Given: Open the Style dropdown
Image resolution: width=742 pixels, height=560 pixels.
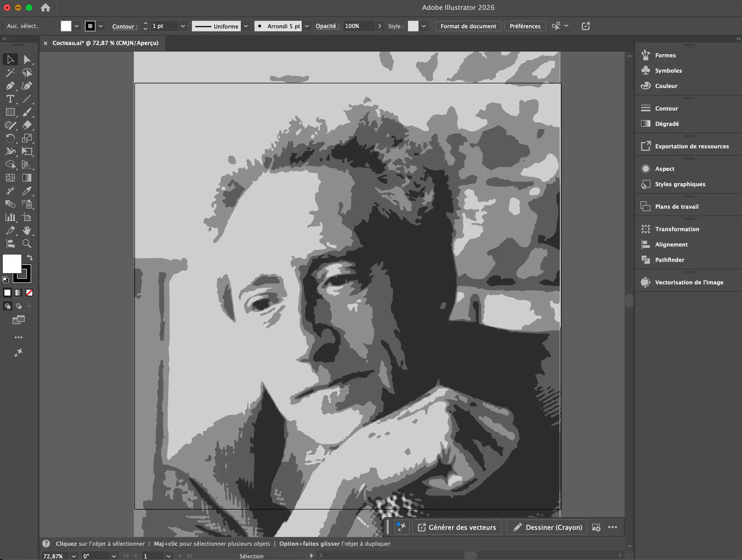Looking at the screenshot, I should pos(424,26).
